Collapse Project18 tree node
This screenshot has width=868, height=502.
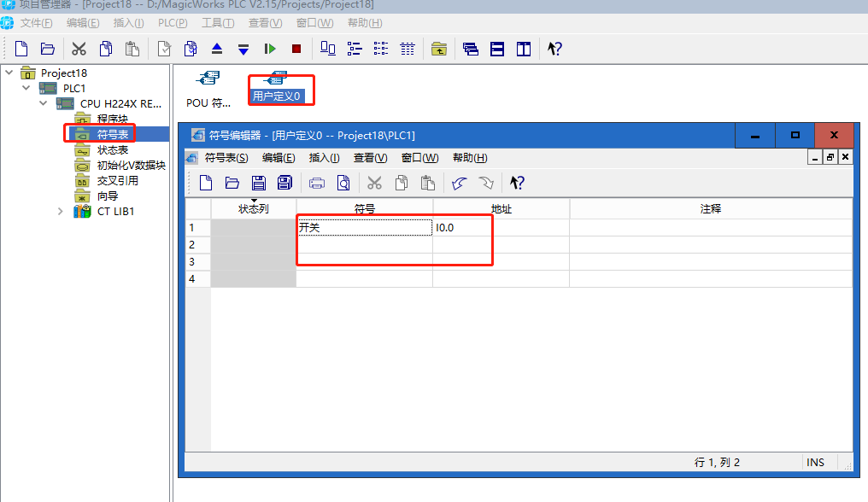pos(9,73)
